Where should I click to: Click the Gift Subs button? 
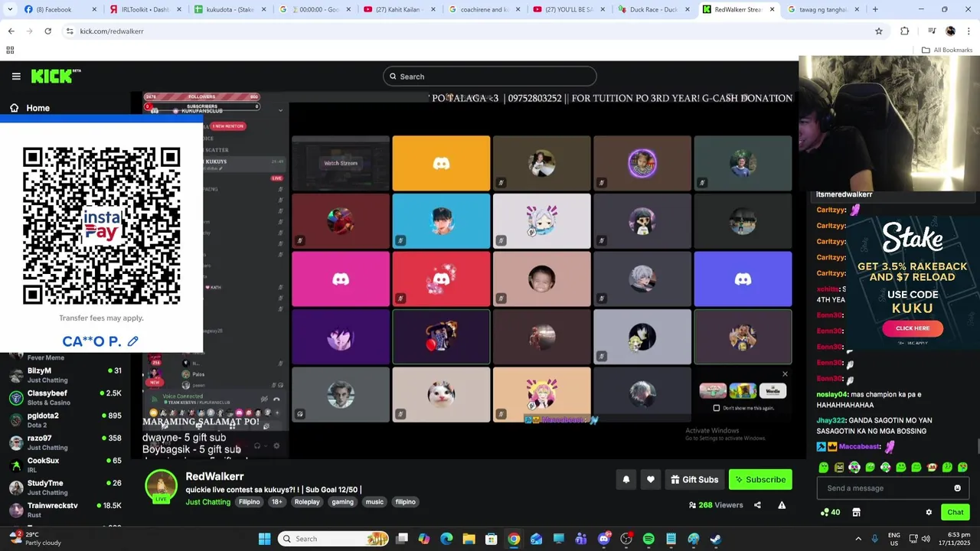coord(694,480)
